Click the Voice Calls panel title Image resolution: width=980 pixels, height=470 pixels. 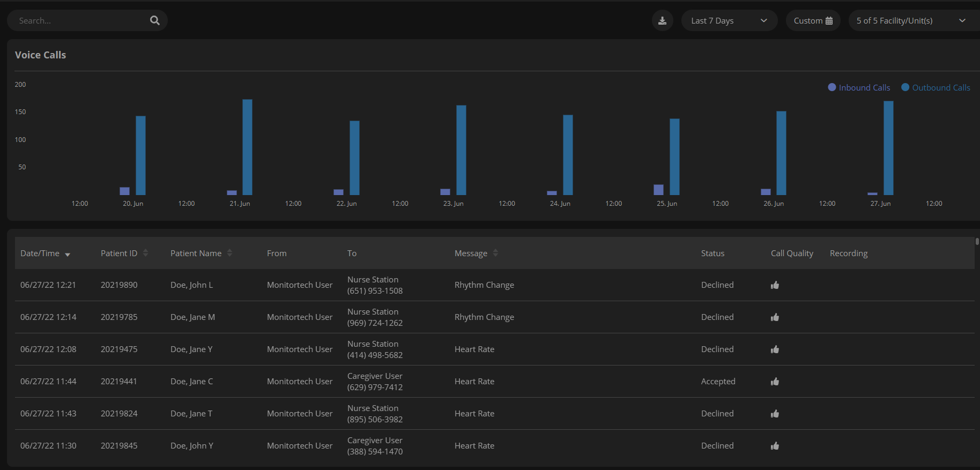coord(40,55)
